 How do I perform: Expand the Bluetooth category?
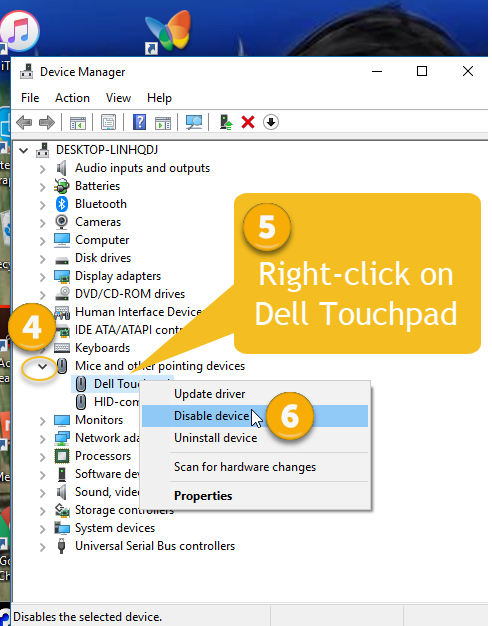coord(42,205)
